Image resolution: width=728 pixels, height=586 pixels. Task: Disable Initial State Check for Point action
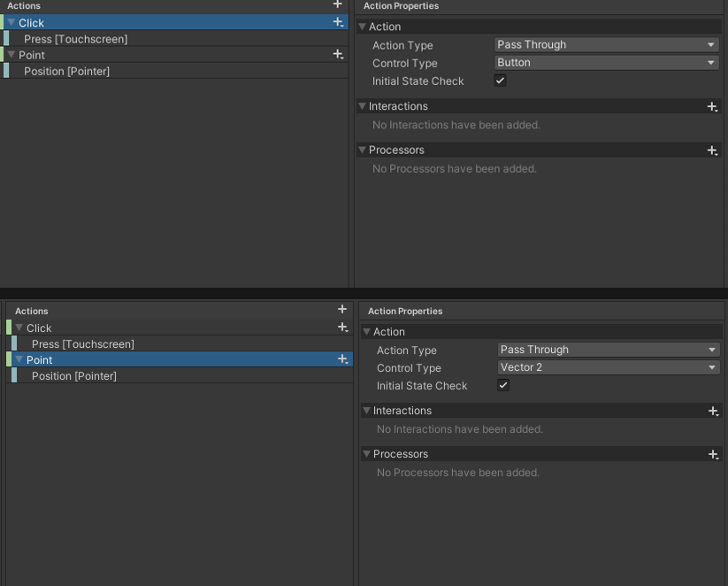coord(502,385)
